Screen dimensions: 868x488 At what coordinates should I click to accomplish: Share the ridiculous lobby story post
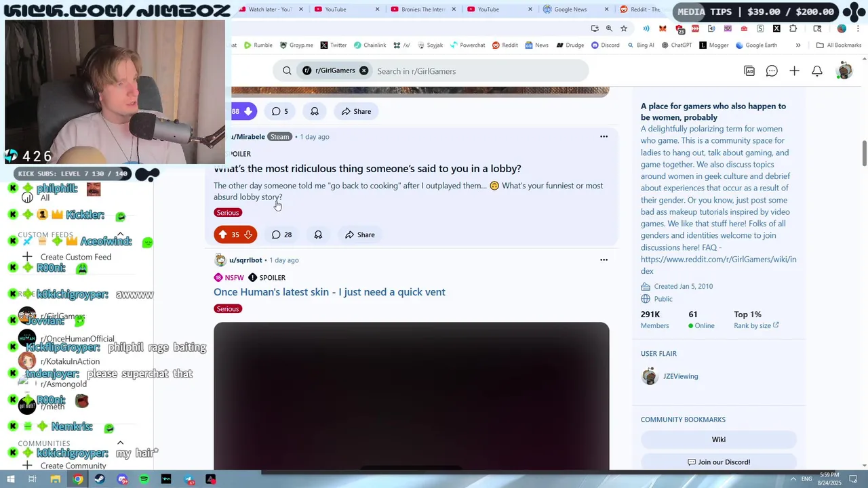click(x=359, y=235)
